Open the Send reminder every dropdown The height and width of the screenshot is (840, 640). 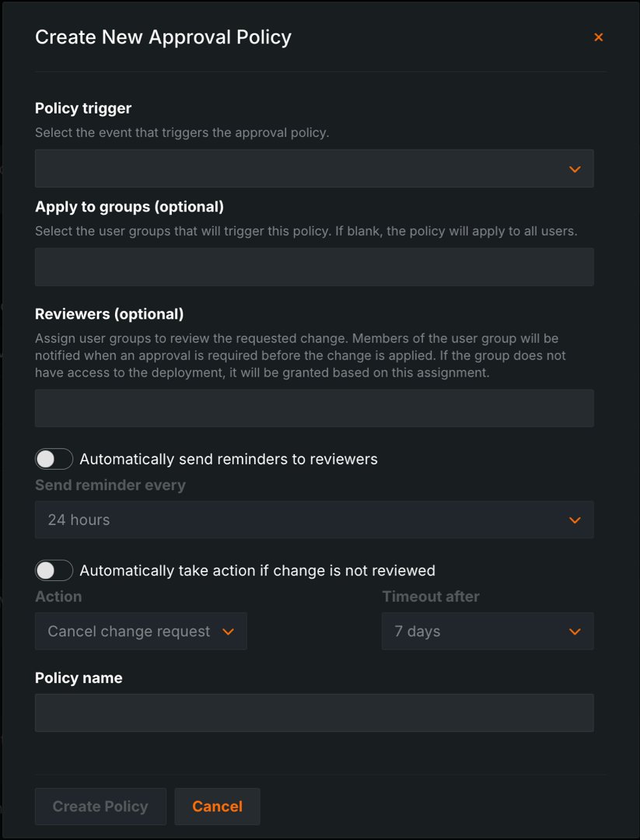tap(313, 520)
